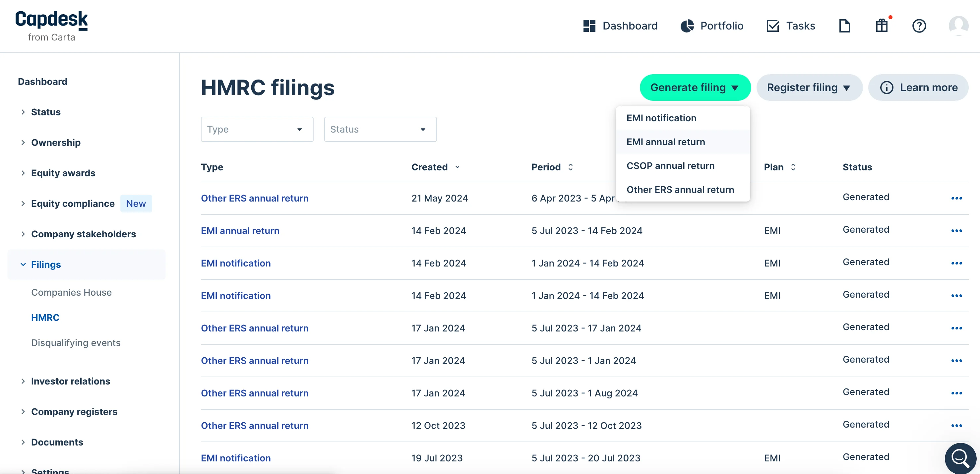Choose EMI notification from Generate menu
980x474 pixels.
coord(683,118)
